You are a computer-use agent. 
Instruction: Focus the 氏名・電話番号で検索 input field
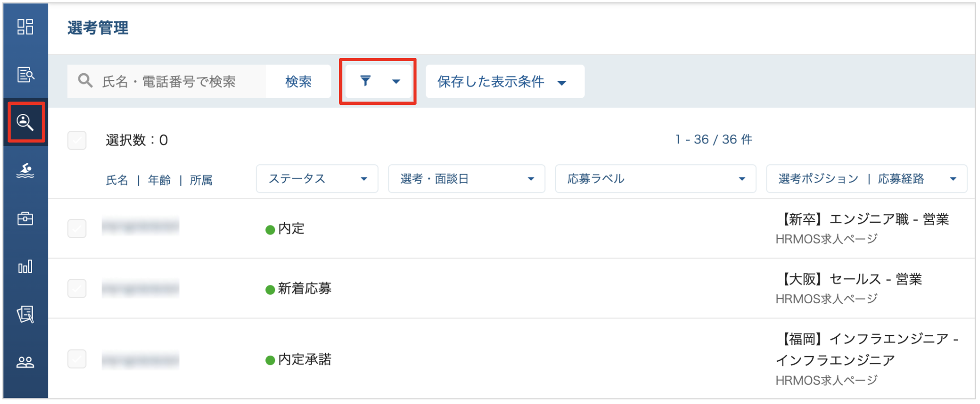(x=167, y=81)
